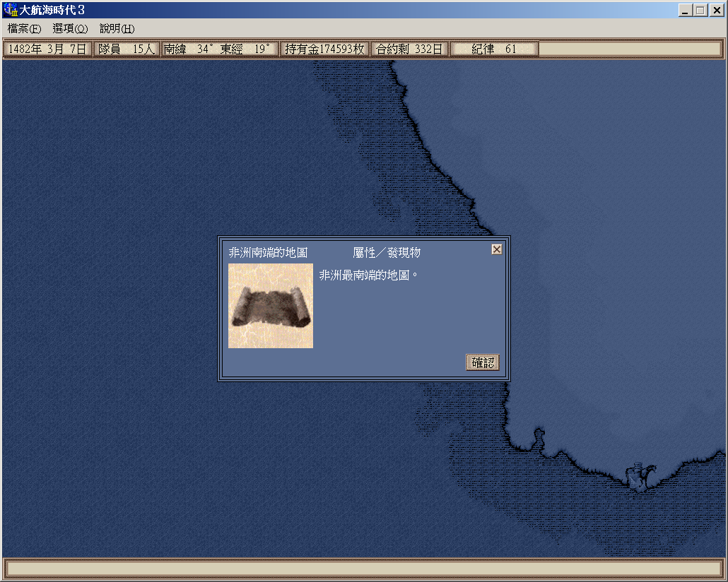Click the 非洲南端的地圖 dialog title

[x=268, y=253]
